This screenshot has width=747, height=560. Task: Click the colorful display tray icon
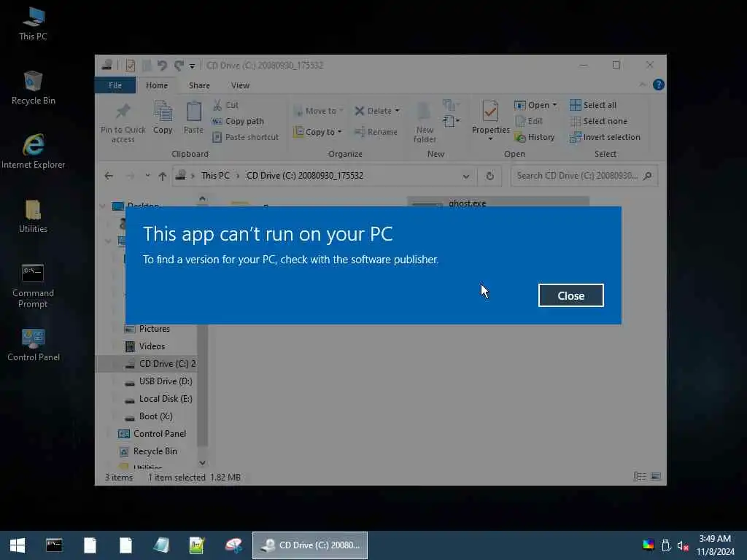tap(648, 545)
